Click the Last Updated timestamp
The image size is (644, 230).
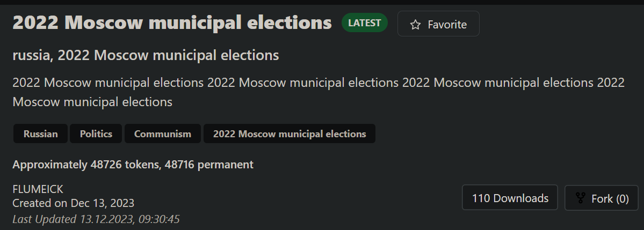point(96,219)
